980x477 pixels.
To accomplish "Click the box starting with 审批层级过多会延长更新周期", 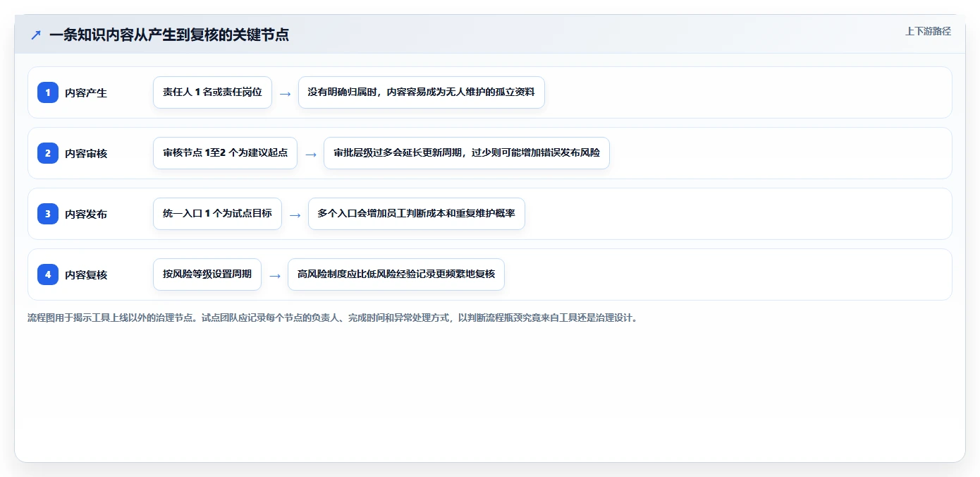I will pos(467,153).
